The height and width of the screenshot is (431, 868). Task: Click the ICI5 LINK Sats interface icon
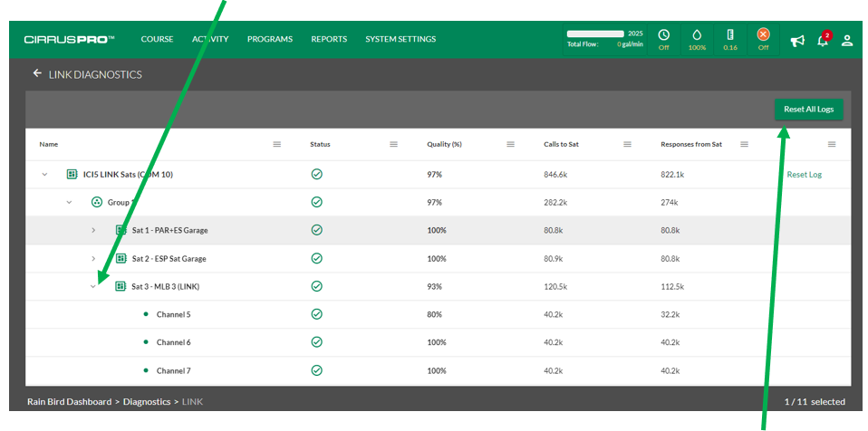[x=71, y=174]
